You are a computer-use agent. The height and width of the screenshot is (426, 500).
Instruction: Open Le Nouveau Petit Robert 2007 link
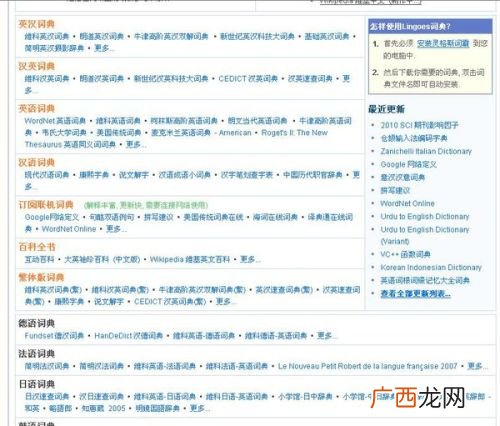[x=368, y=366]
